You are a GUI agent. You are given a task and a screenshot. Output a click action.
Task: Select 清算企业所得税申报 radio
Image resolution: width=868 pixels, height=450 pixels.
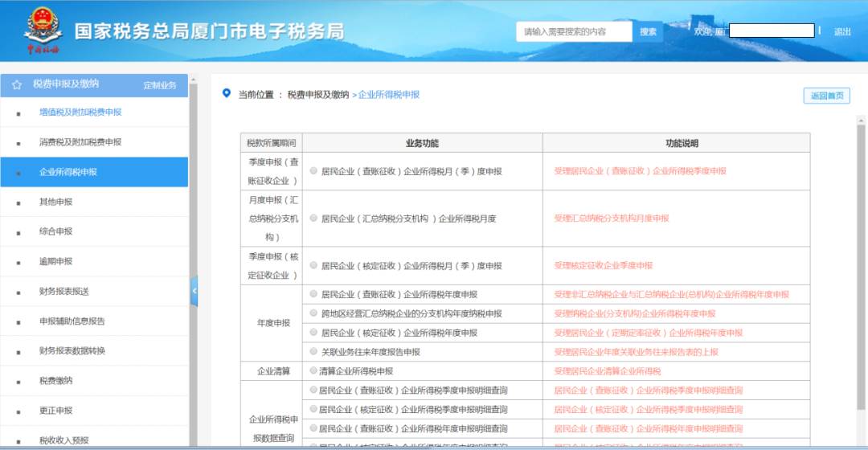click(x=314, y=370)
